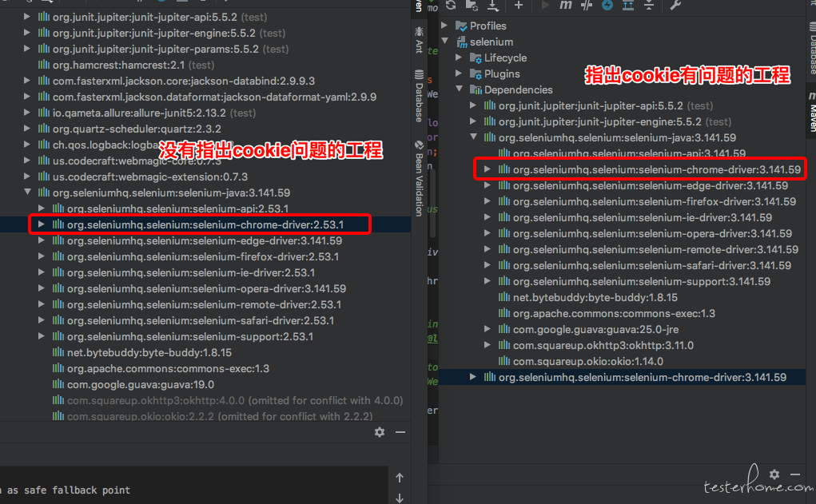
Task: Open the Bean Validation tool window tab
Action: click(419, 178)
